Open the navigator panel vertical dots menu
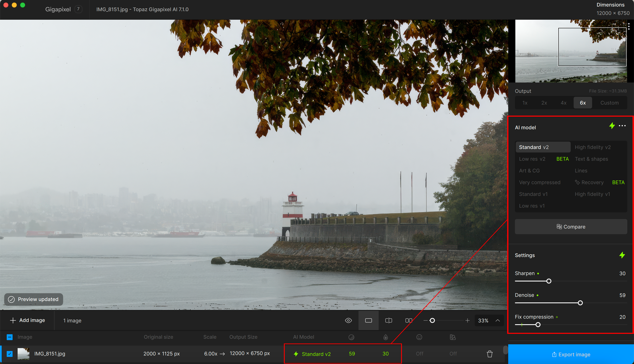The width and height of the screenshot is (634, 364). click(629, 26)
